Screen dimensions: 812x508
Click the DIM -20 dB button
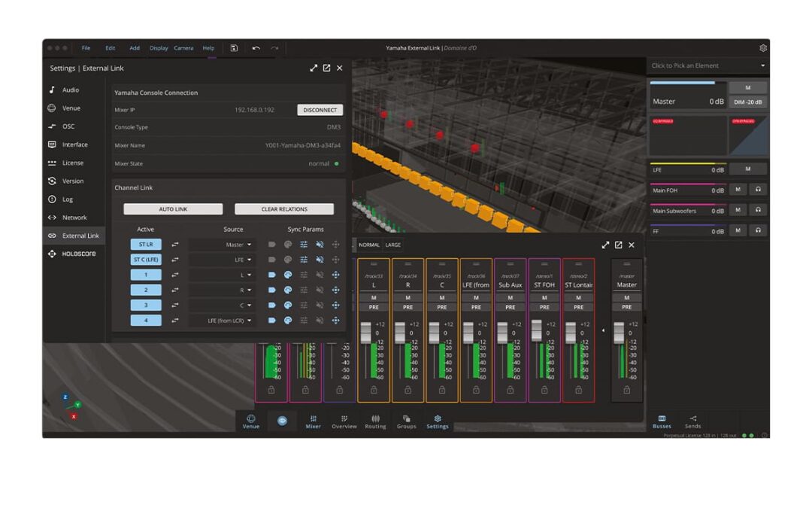pyautogui.click(x=748, y=102)
